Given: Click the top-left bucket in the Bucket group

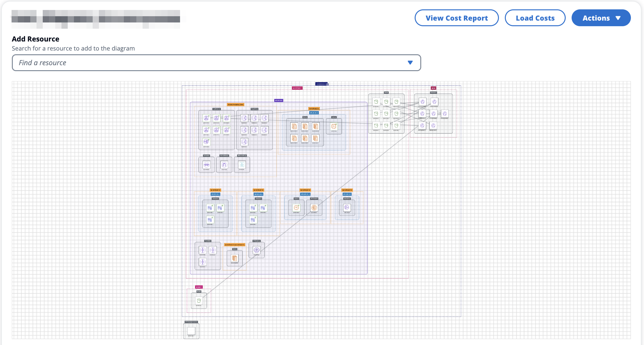Looking at the screenshot, I should click(376, 102).
